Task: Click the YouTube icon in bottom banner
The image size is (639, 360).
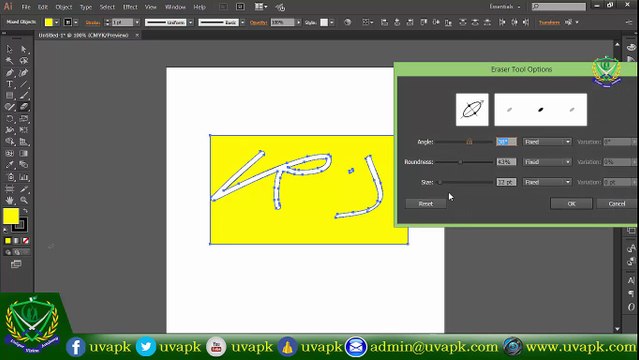Action: 216,347
